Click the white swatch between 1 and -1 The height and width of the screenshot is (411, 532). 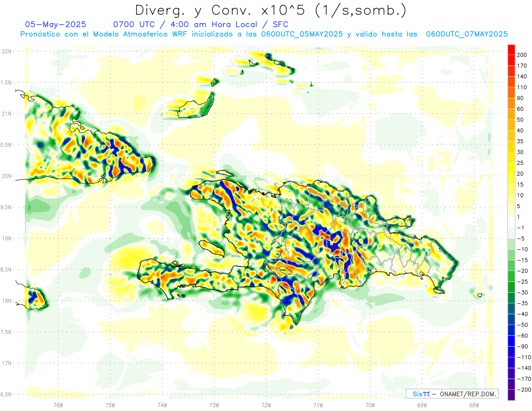tap(511, 222)
